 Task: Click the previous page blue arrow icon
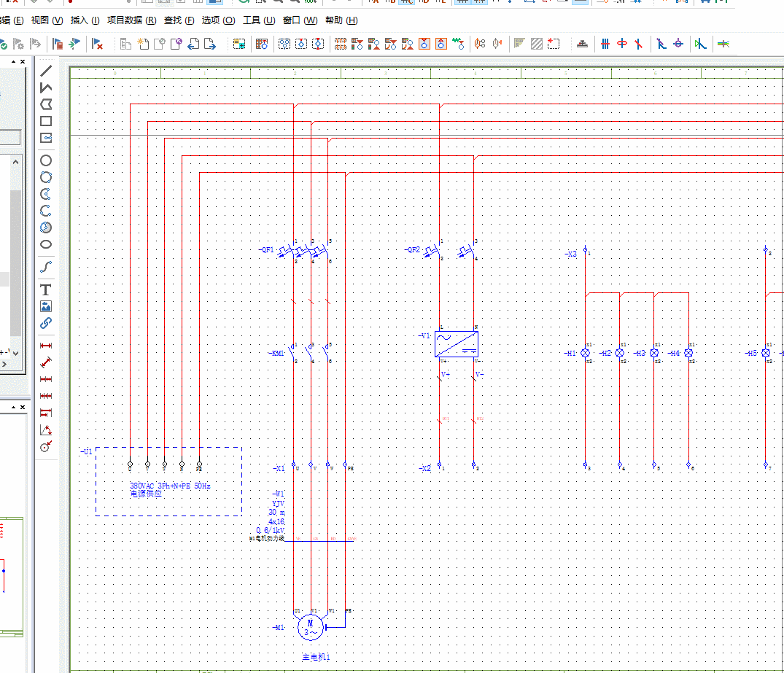[193, 44]
